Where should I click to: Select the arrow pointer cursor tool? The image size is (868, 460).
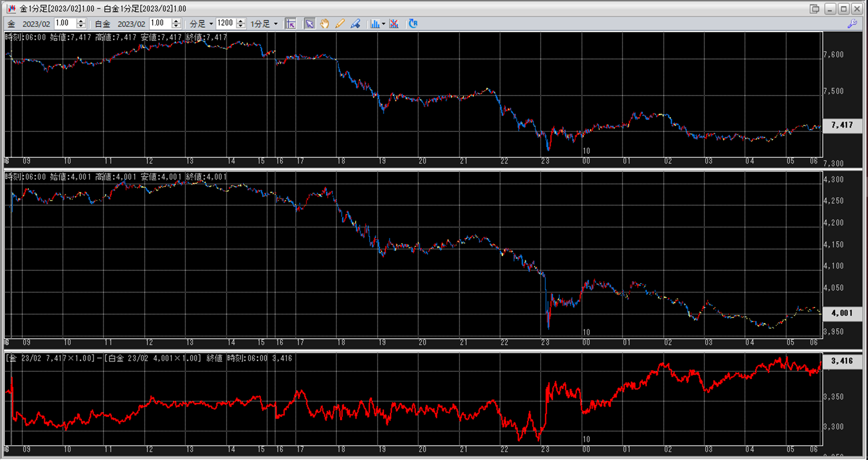[x=310, y=24]
